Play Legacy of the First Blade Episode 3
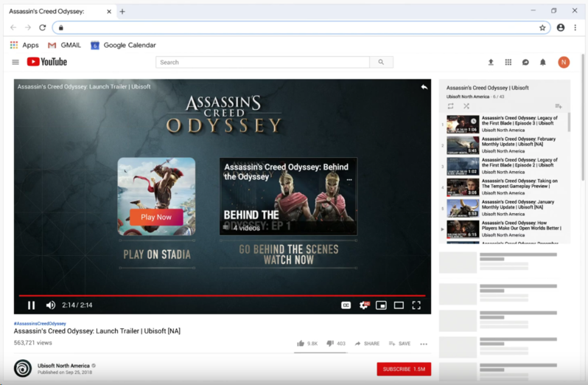Image resolution: width=588 pixels, height=385 pixels. pyautogui.click(x=503, y=124)
